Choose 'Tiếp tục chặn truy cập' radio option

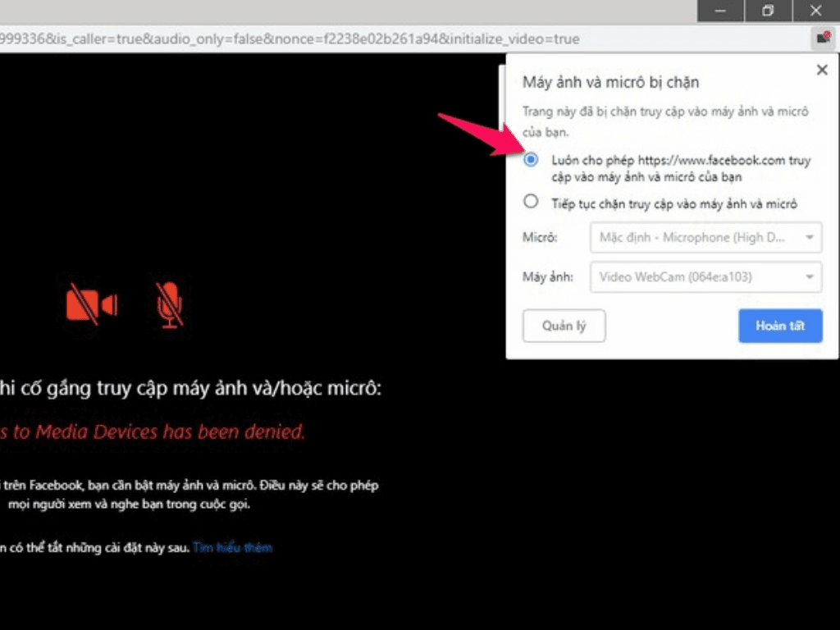click(x=532, y=202)
